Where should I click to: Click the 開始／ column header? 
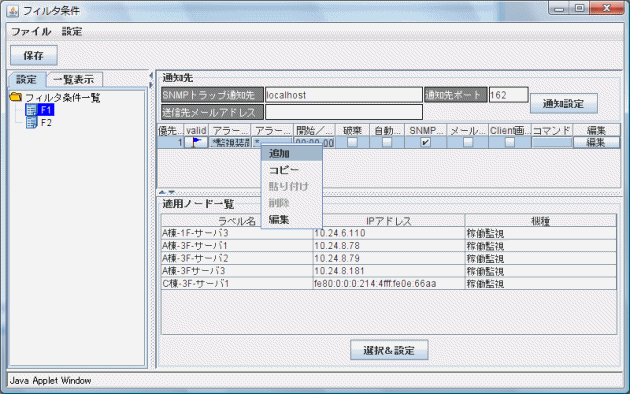[x=314, y=131]
